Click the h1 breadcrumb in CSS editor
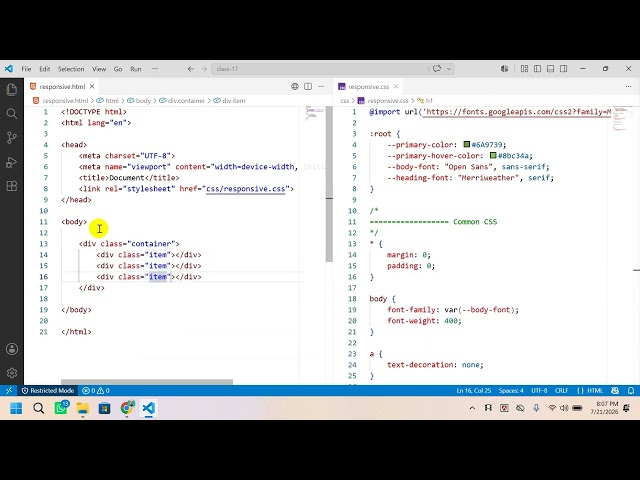This screenshot has height=480, width=640. point(429,100)
